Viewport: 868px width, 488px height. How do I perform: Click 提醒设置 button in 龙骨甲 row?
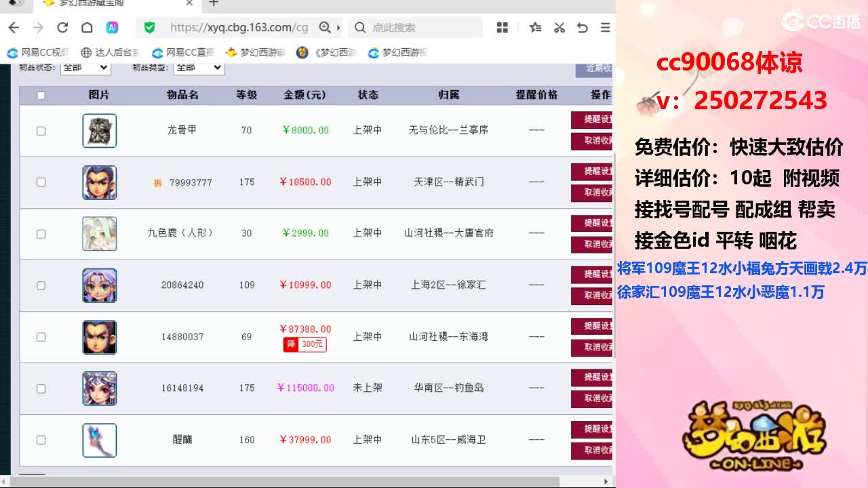pyautogui.click(x=592, y=119)
